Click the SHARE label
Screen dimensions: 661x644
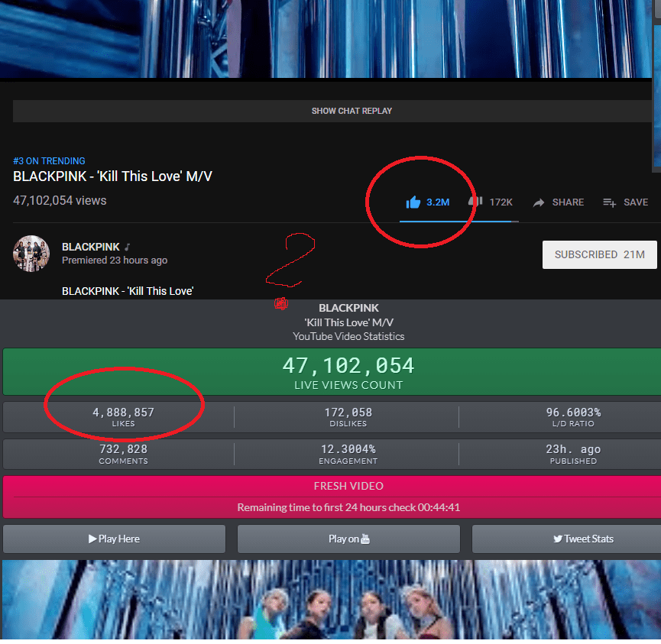point(568,202)
